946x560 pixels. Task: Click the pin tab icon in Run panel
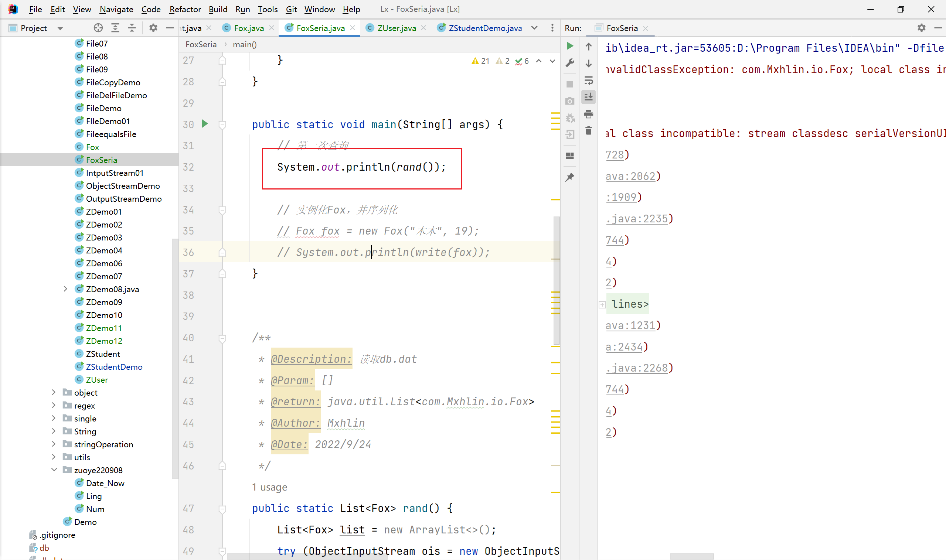(x=570, y=177)
